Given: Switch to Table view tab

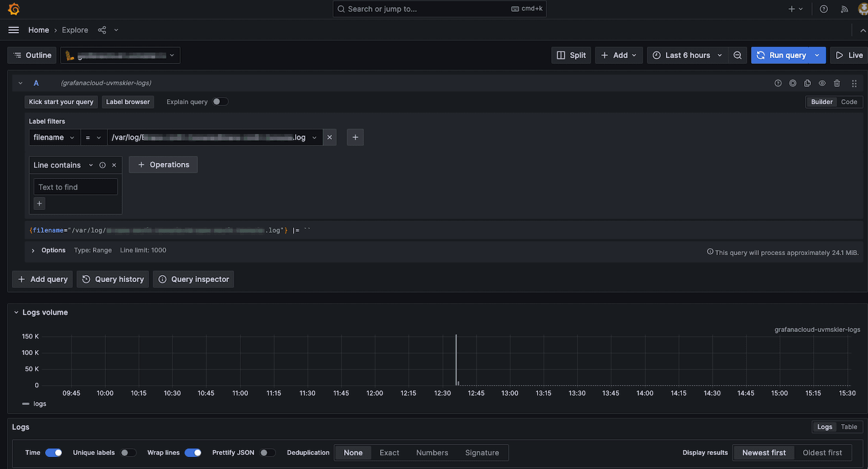Looking at the screenshot, I should click(849, 427).
